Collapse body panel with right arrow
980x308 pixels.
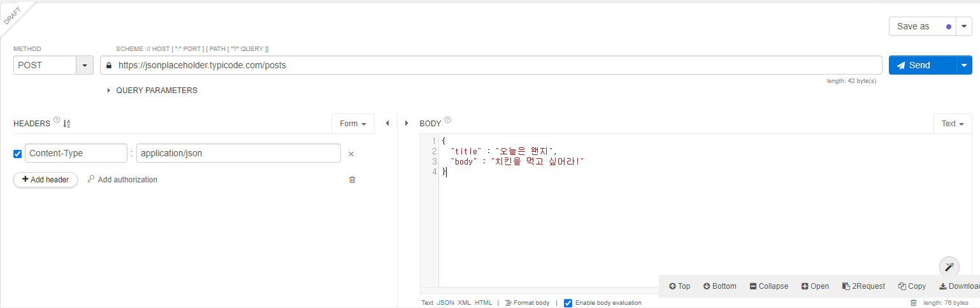tap(407, 123)
